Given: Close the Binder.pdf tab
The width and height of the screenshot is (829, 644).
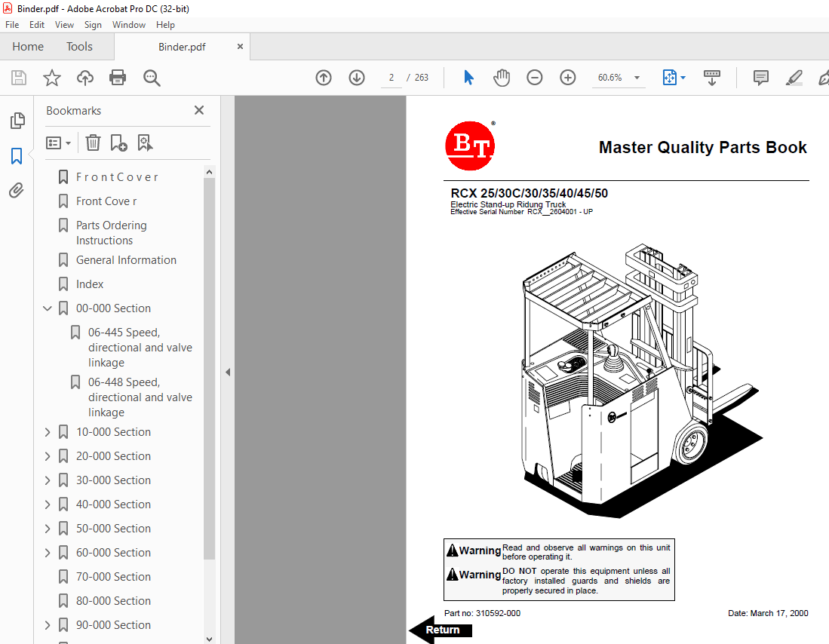Looking at the screenshot, I should point(240,47).
